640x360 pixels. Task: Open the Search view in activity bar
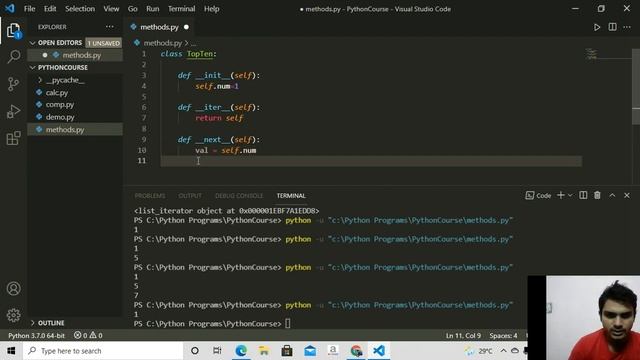(x=13, y=56)
